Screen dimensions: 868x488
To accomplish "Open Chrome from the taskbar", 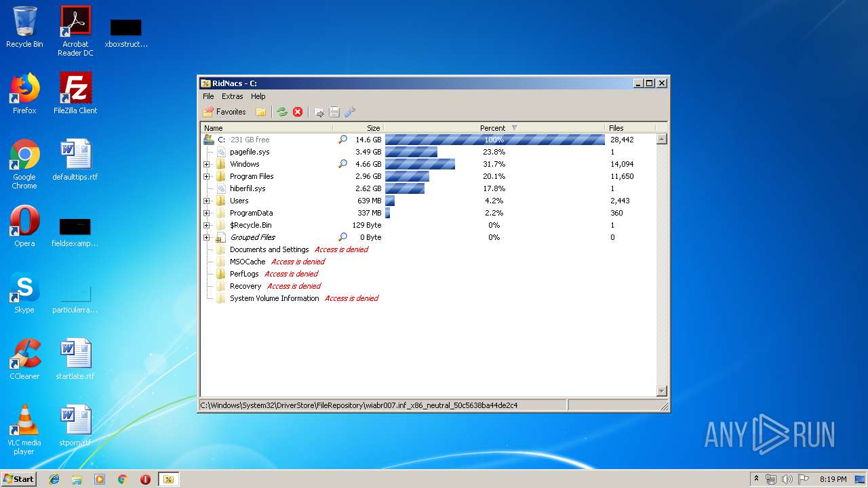I will [122, 479].
